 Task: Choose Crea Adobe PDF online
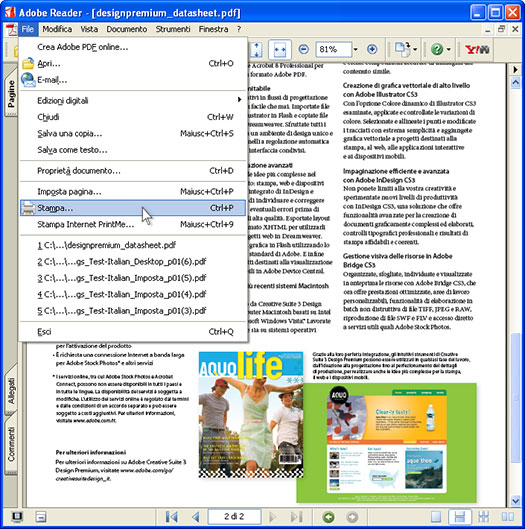[133, 47]
